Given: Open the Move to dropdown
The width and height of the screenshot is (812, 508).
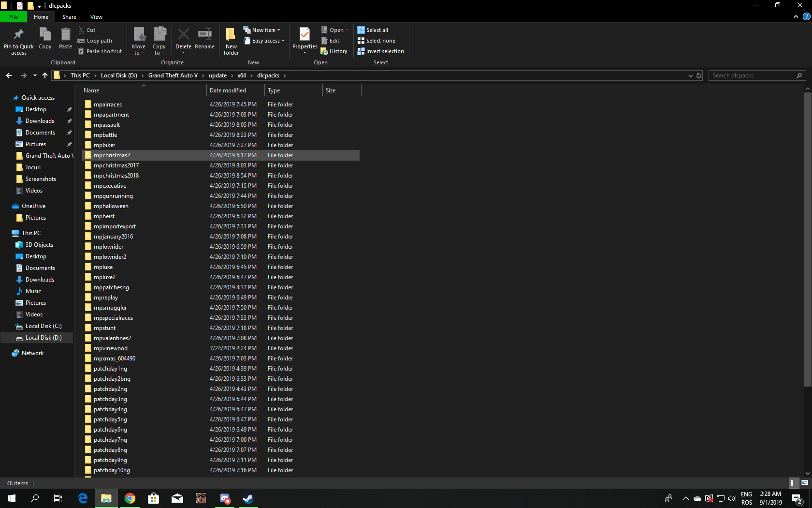Looking at the screenshot, I should [139, 40].
